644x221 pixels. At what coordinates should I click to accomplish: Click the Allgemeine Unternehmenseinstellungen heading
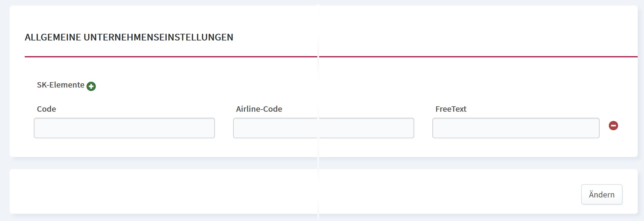(129, 37)
